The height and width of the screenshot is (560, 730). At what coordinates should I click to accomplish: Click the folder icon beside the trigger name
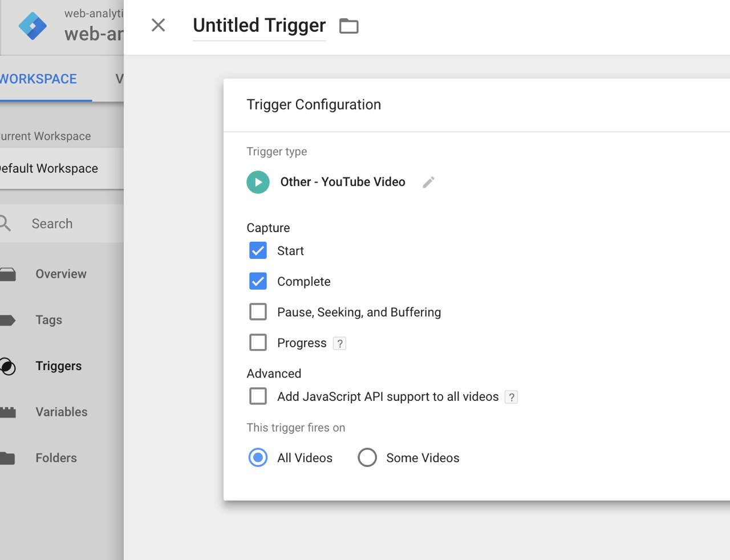point(348,26)
